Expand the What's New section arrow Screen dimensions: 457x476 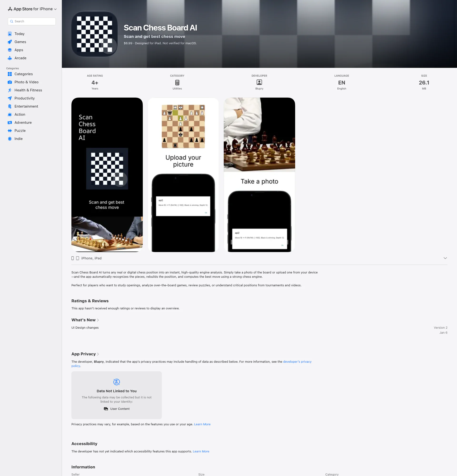(98, 320)
